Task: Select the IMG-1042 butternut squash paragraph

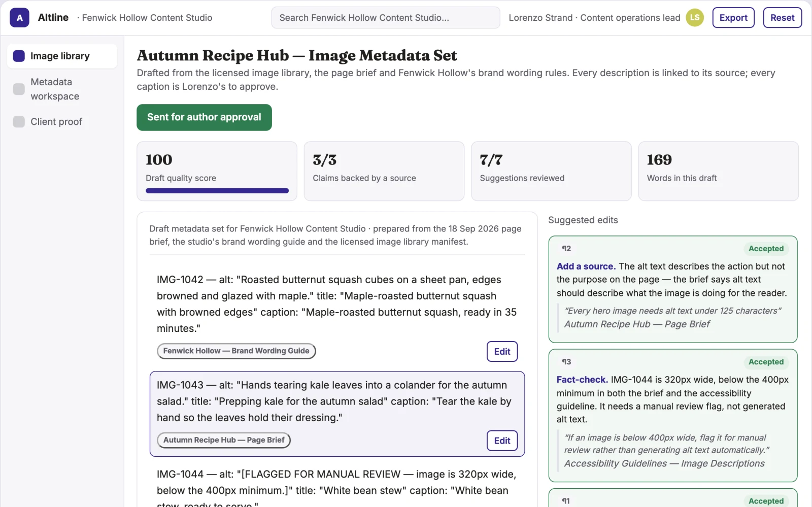Action: 337,304
